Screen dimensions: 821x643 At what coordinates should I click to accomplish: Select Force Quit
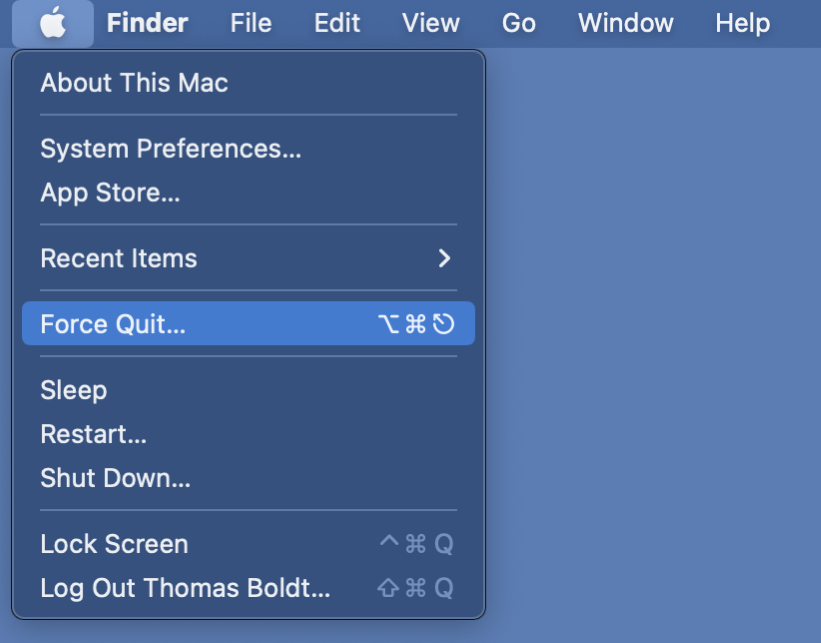tap(248, 324)
